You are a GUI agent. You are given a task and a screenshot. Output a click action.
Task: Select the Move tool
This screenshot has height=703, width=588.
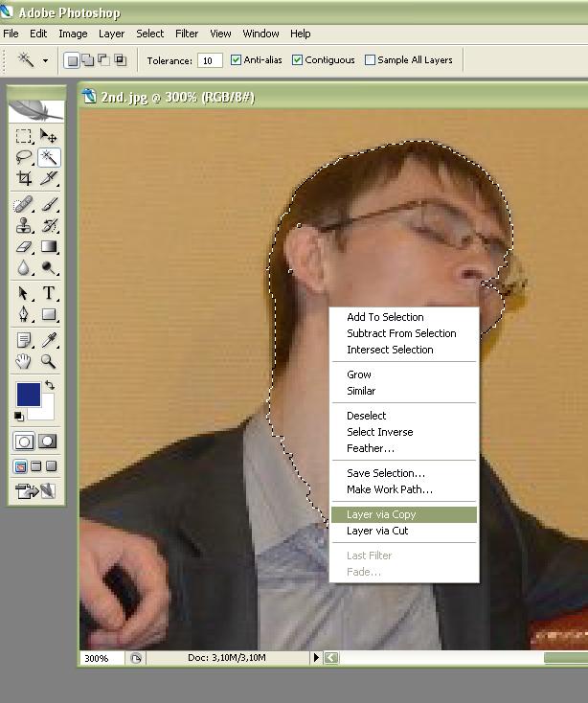(x=49, y=135)
